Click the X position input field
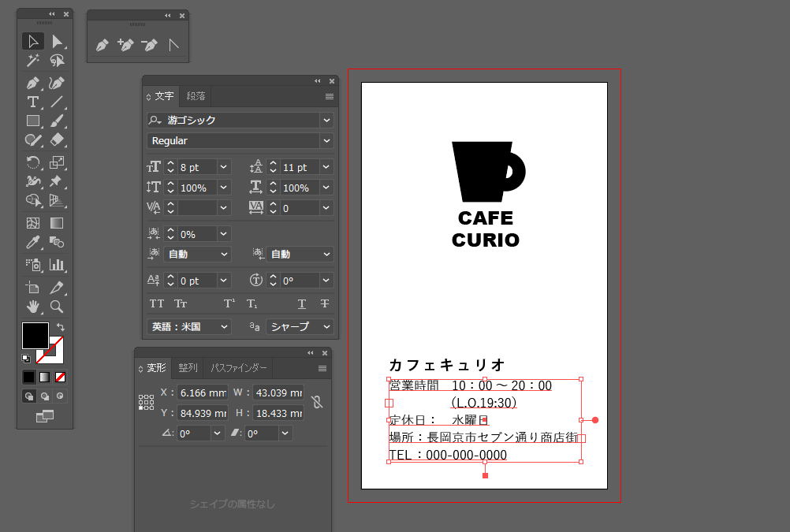 [x=202, y=392]
